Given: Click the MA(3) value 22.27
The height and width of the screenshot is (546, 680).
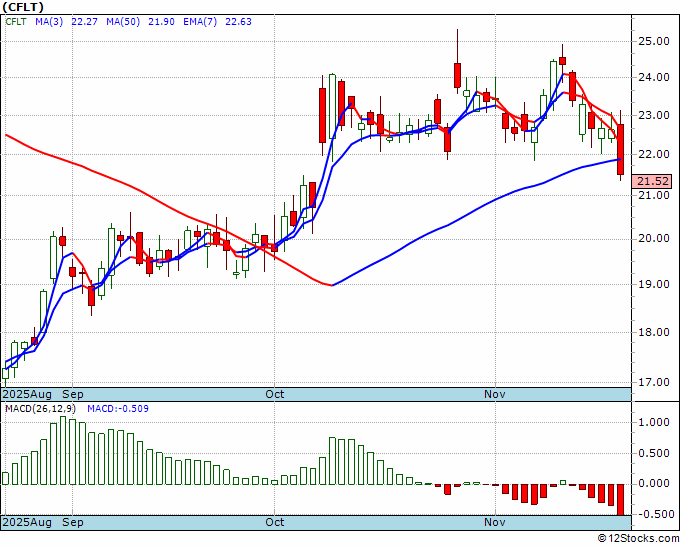Looking at the screenshot, I should pyautogui.click(x=84, y=22).
